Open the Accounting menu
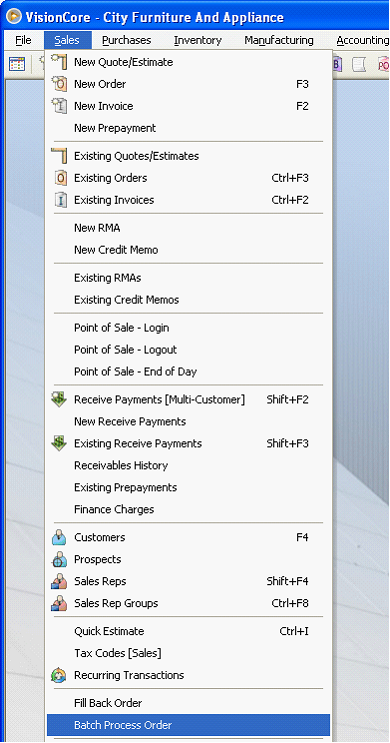 363,40
